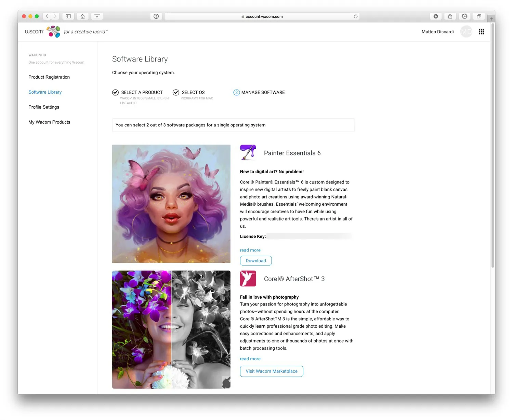Go to the SELECT A PRODUCT step
The height and width of the screenshot is (420, 513).
142,92
